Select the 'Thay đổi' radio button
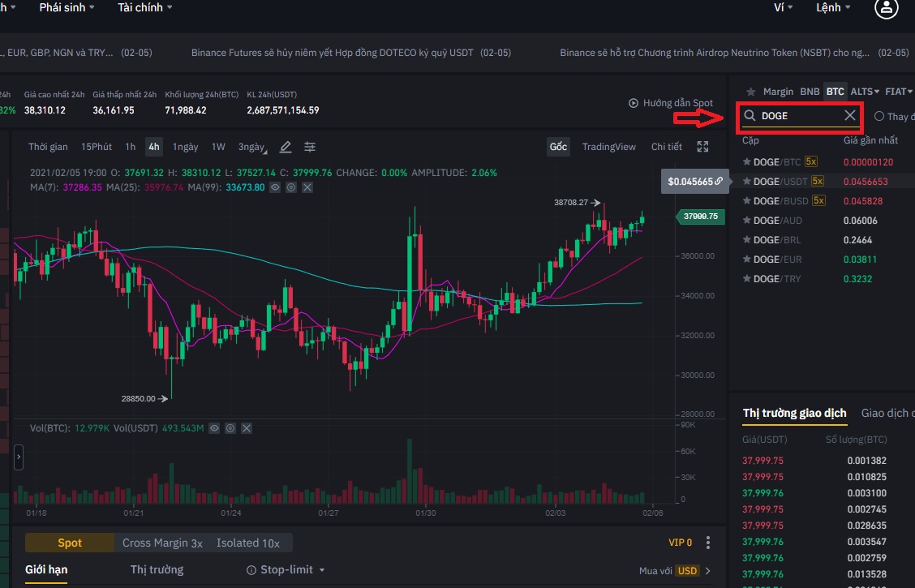Screen dimensions: 915x588 click(879, 117)
